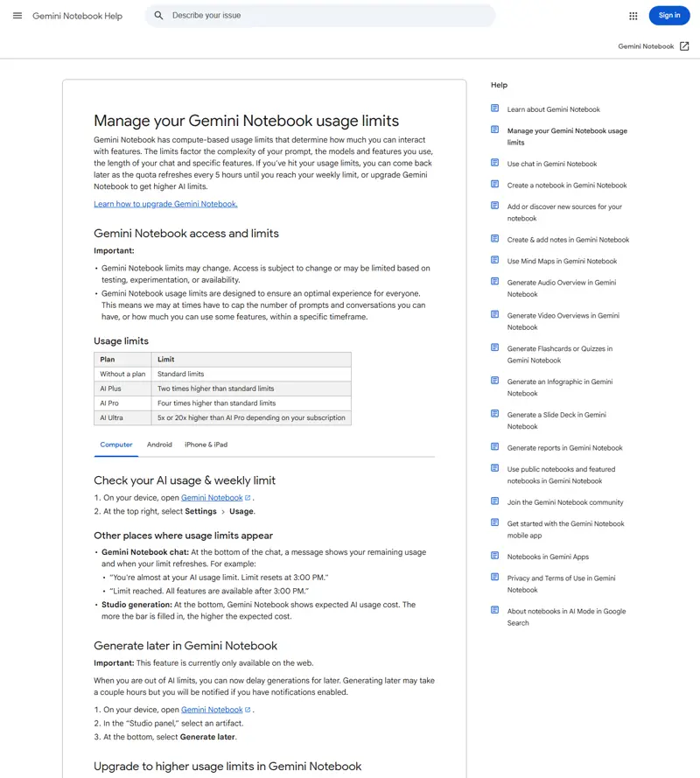The width and height of the screenshot is (700, 778).
Task: Open Get started with mobile app article
Action: click(565, 529)
